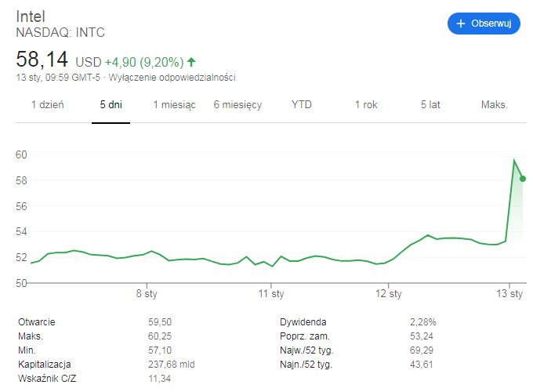The image size is (533, 392).
Task: Click the Dywidenda label
Action: pos(303,322)
